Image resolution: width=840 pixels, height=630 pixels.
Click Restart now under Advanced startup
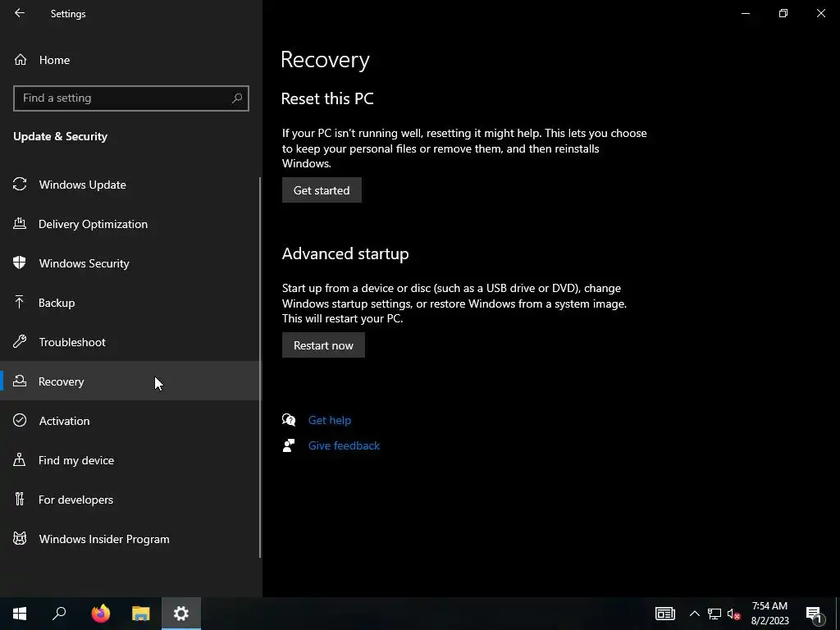(x=323, y=345)
